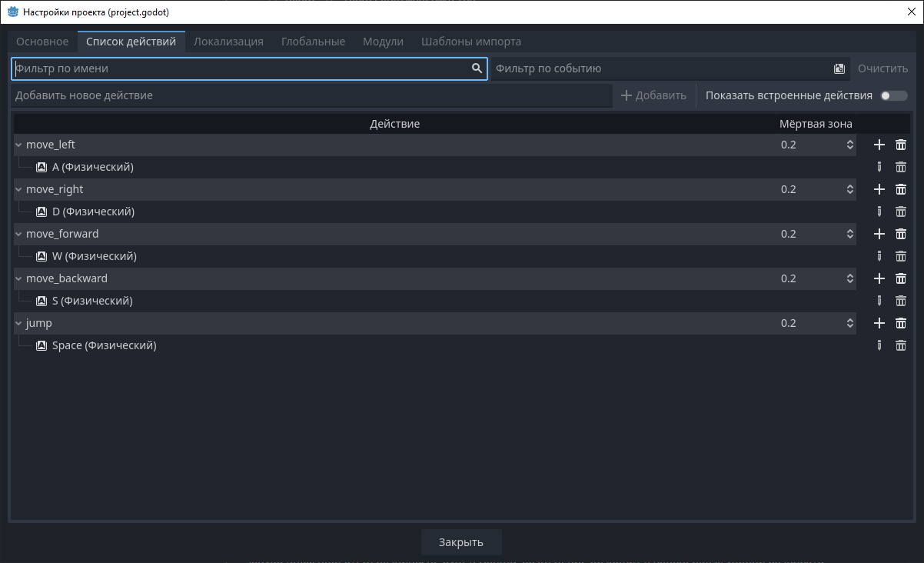The height and width of the screenshot is (563, 924).
Task: Click the Очистить filter button
Action: pyautogui.click(x=882, y=68)
